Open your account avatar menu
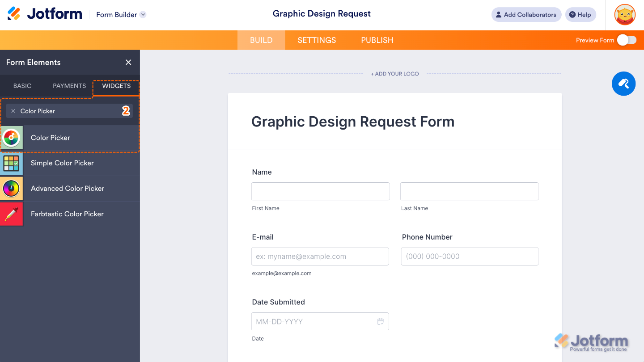644x362 pixels. (x=624, y=14)
